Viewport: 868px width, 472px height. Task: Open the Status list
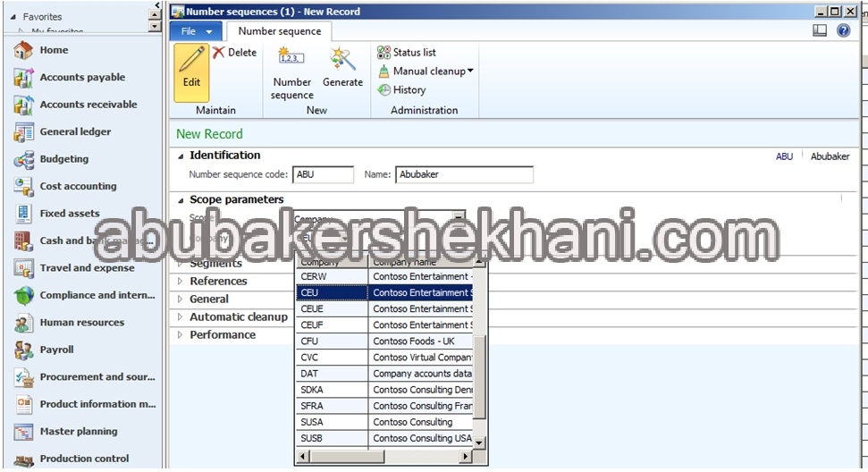(x=407, y=53)
